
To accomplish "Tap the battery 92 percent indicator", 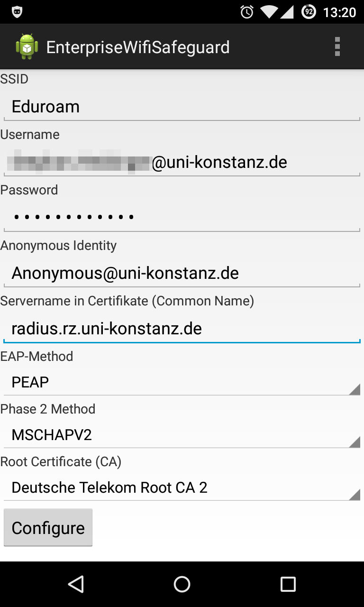I will coord(309,12).
